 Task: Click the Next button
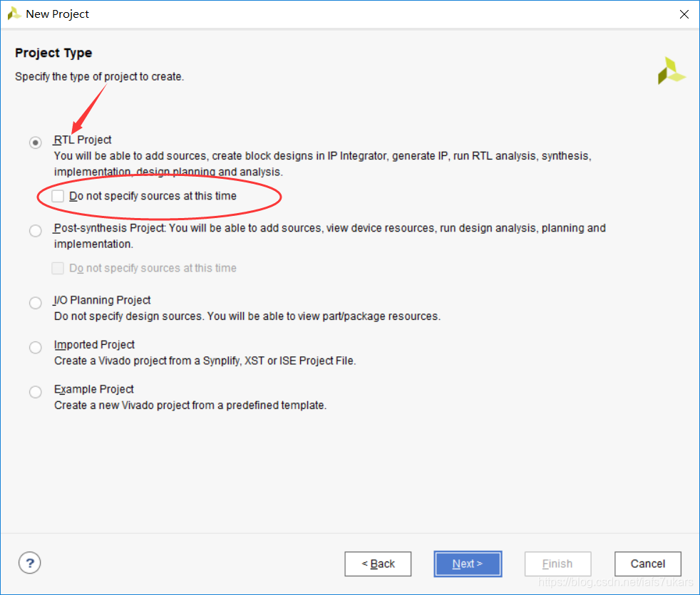tap(468, 564)
